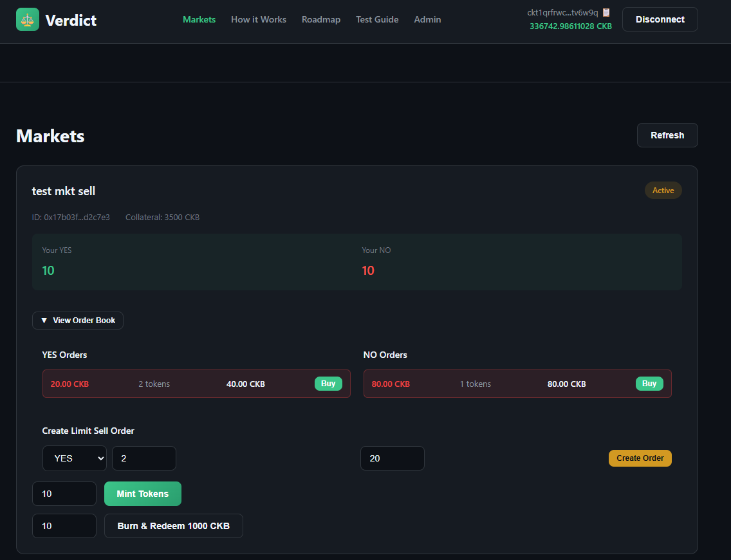The width and height of the screenshot is (731, 560).
Task: Select the mint amount input field
Action: pos(64,494)
